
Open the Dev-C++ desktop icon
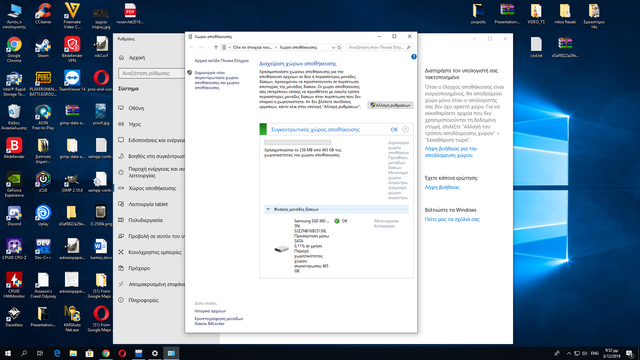tap(43, 249)
